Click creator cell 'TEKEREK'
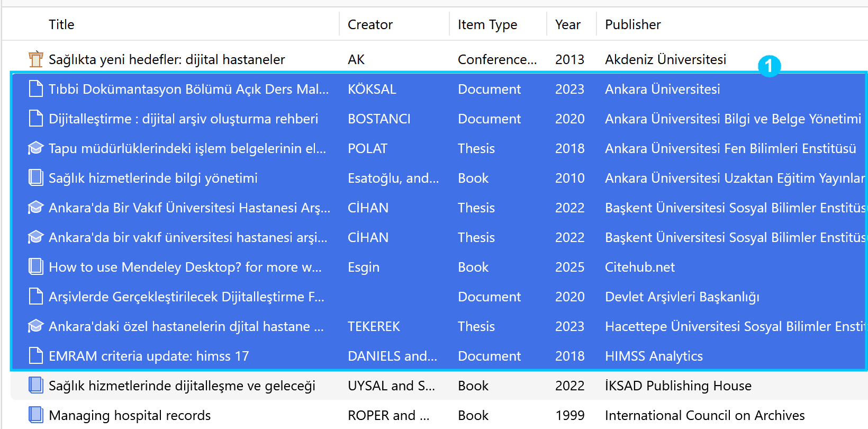Viewport: 868px width, 429px height. tap(374, 326)
